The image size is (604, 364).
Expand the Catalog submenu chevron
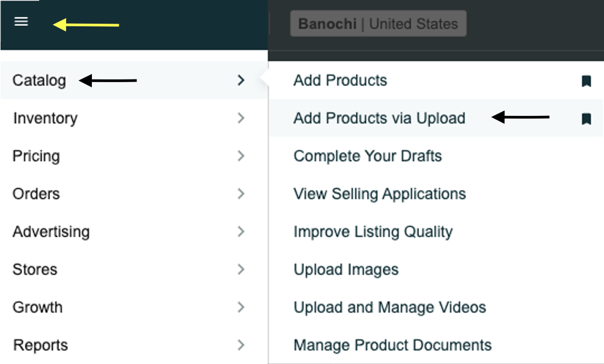[x=241, y=80]
